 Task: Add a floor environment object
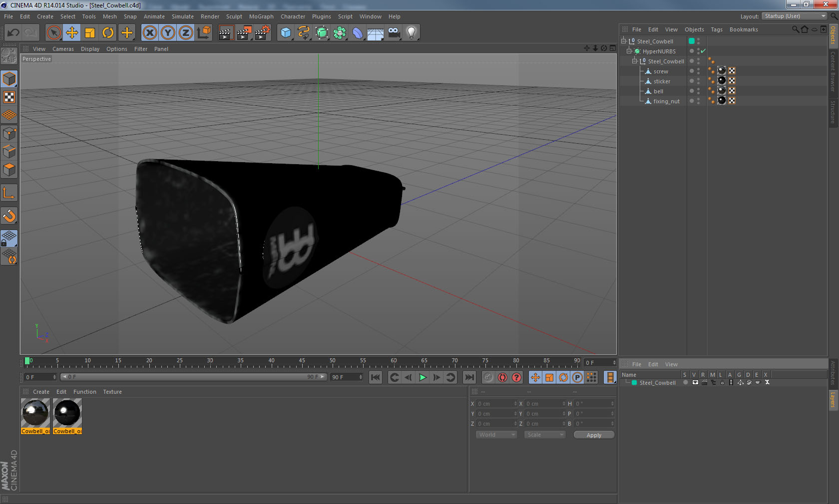click(x=376, y=33)
